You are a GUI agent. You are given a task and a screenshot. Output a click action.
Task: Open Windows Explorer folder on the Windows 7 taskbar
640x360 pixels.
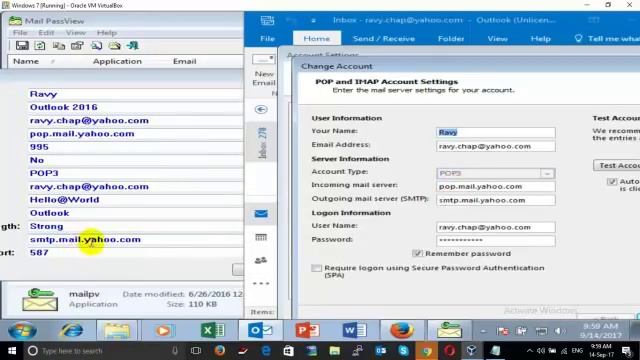pyautogui.click(x=117, y=330)
